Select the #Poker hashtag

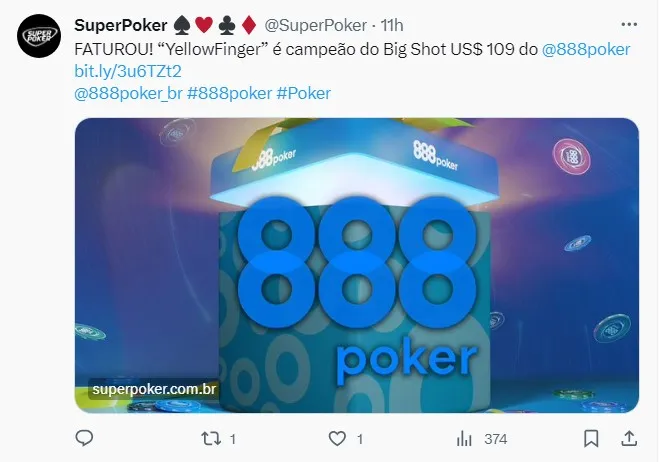pos(303,93)
